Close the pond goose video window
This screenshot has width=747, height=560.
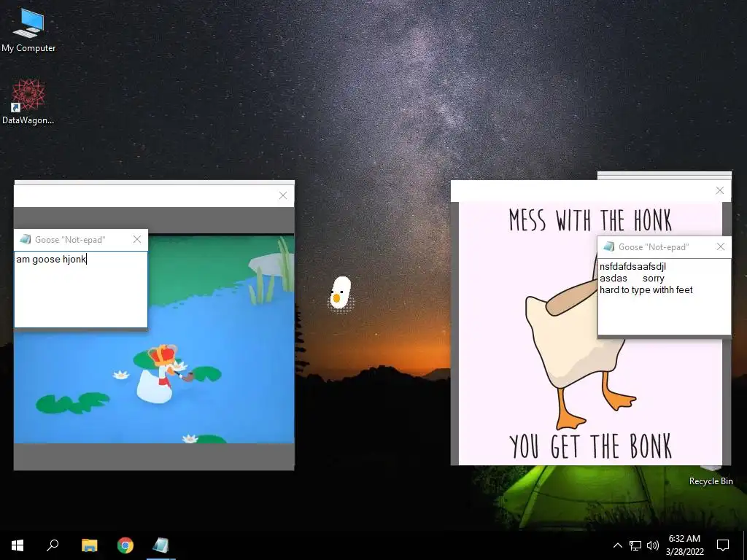tap(283, 195)
